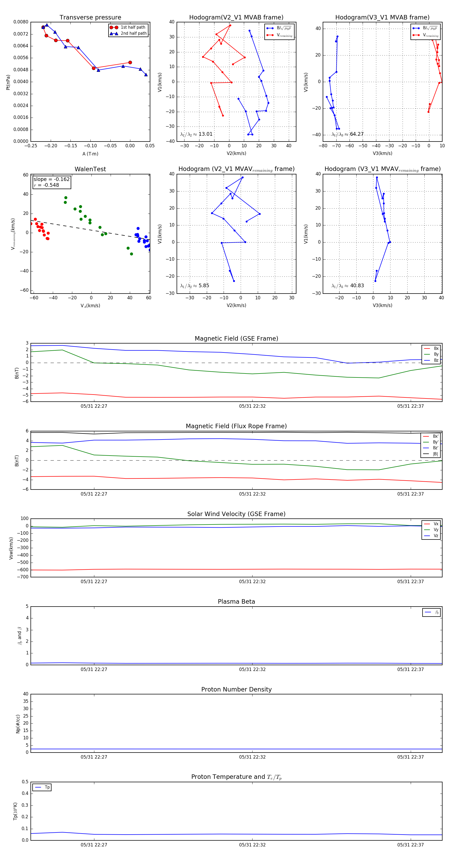The image size is (473, 868).
Task: Click the 'Pt(nPa)' vertical axis label
Action: tap(8, 82)
